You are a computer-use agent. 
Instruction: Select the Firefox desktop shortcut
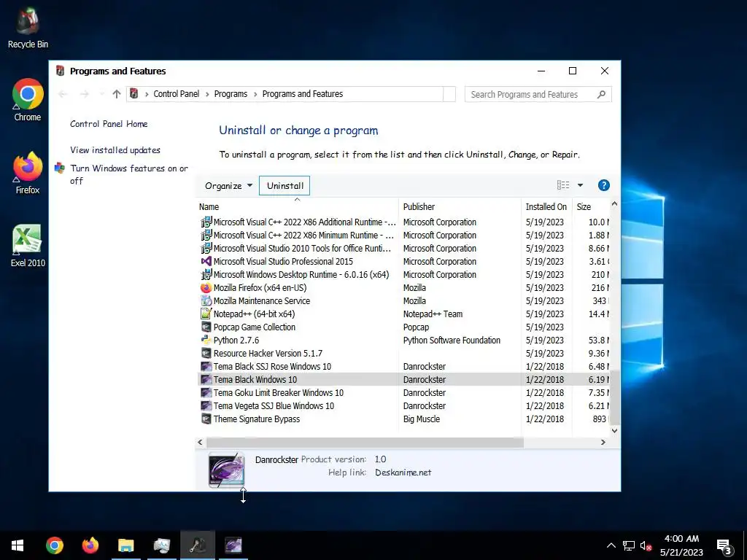[x=28, y=173]
